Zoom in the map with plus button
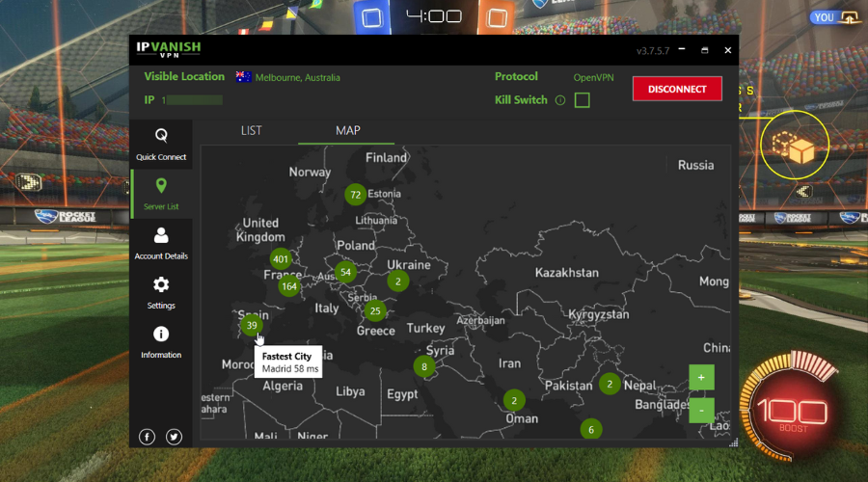Screen dimensions: 868x482 tap(701, 377)
